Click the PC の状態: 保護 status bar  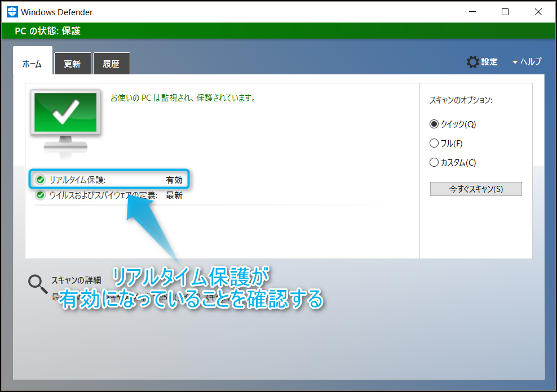[x=278, y=31]
